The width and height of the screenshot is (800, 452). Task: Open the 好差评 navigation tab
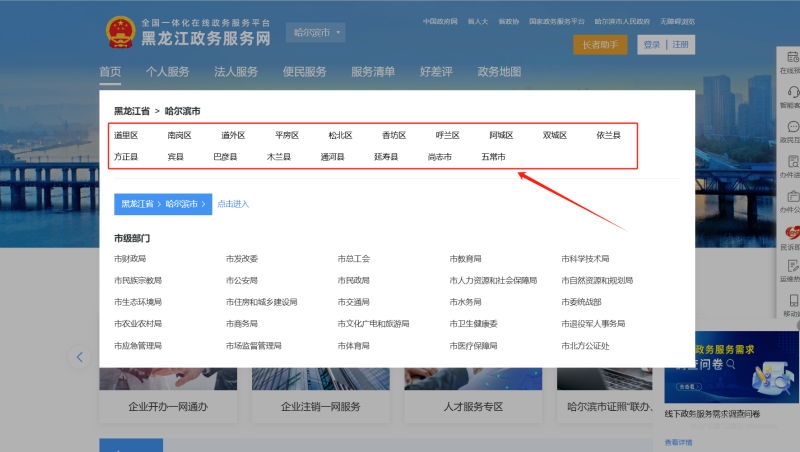436,71
